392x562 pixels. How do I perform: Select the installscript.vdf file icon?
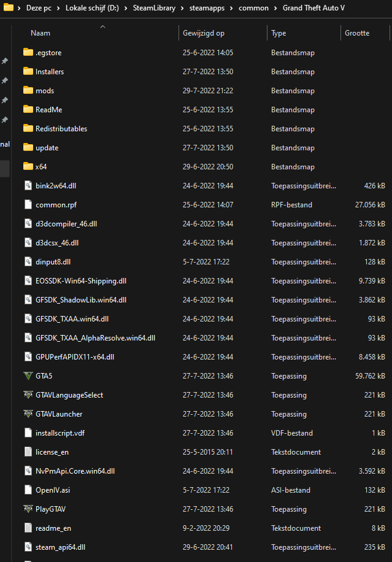pos(28,433)
